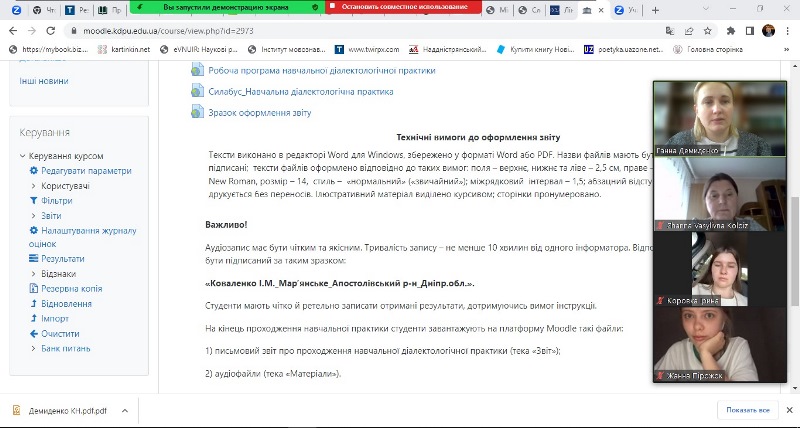Image resolution: width=800 pixels, height=428 pixels.
Task: Expand the Банк питань tree node
Action: click(34, 347)
